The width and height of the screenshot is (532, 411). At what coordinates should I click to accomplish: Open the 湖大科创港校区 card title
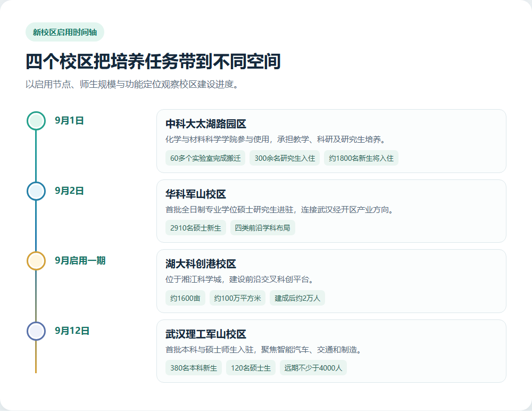point(201,264)
